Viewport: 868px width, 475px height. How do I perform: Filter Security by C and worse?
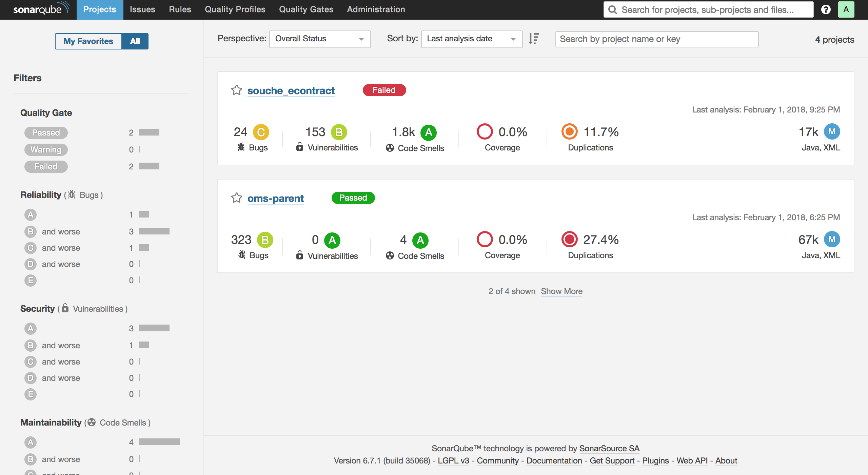tap(52, 362)
